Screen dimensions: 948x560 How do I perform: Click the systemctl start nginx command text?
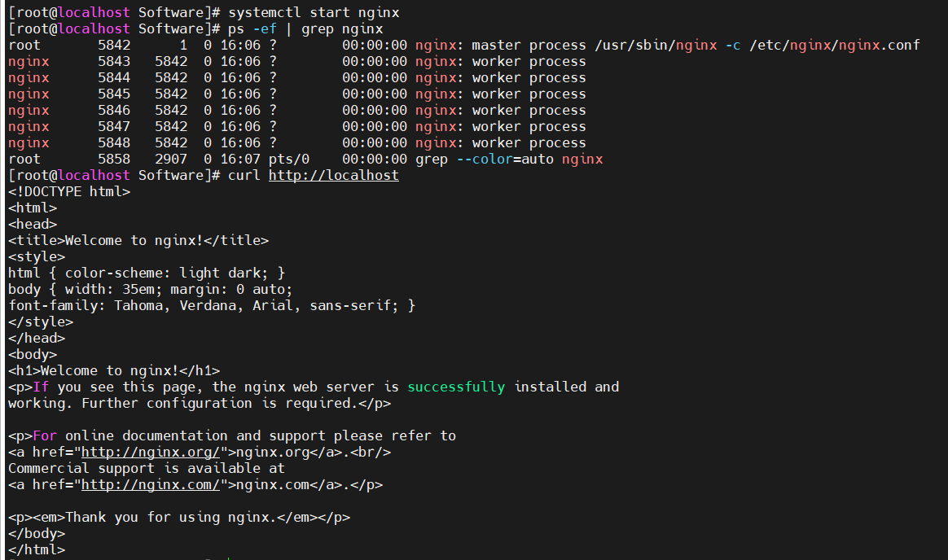[x=314, y=12]
